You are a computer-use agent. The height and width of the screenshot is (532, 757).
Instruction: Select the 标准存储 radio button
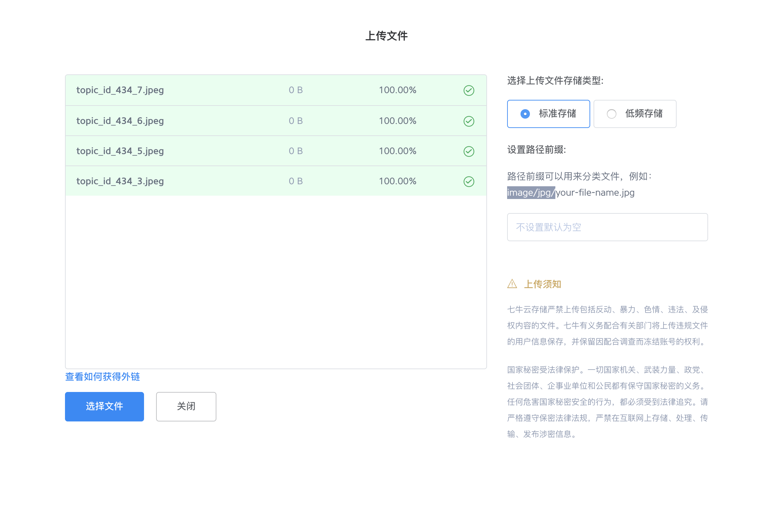coord(525,114)
